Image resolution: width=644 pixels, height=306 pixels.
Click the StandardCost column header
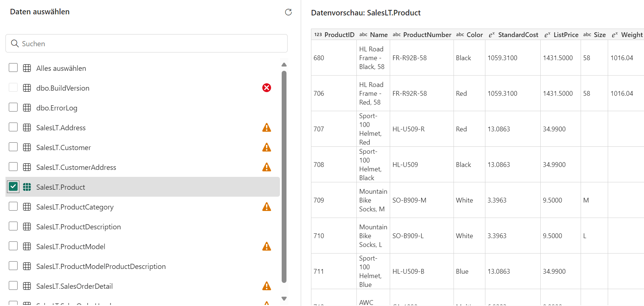pos(518,35)
